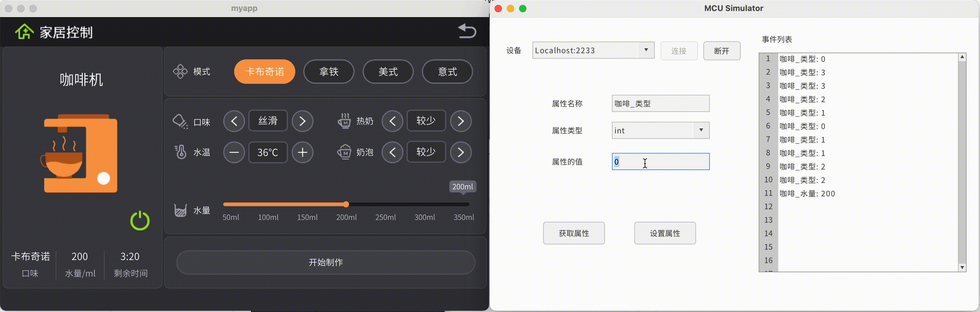Lower water temperature with minus button
The width and height of the screenshot is (980, 312).
[x=234, y=152]
